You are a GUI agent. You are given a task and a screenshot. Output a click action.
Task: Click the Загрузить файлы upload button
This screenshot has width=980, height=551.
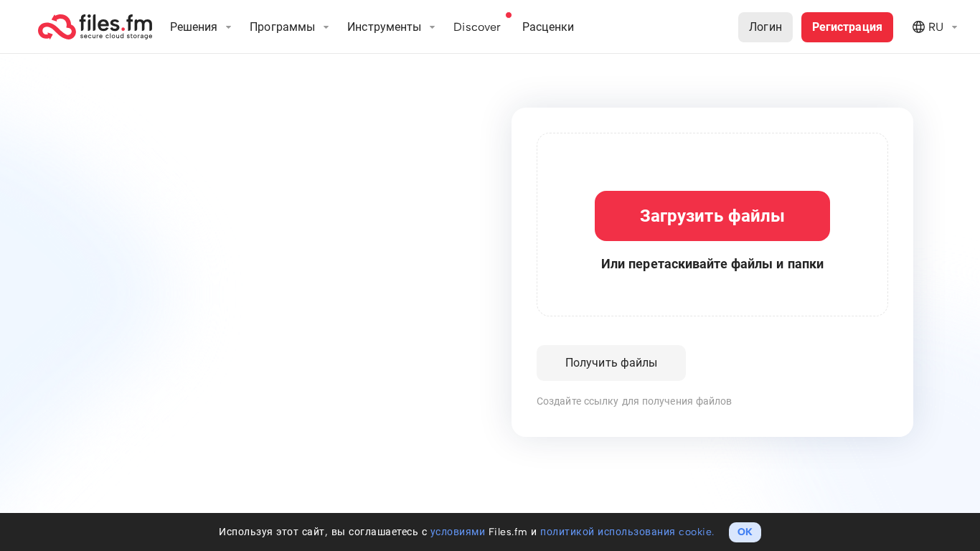tap(712, 216)
